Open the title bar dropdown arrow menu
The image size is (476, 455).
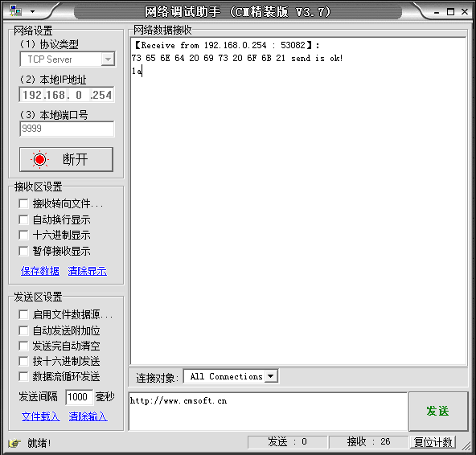(x=32, y=12)
